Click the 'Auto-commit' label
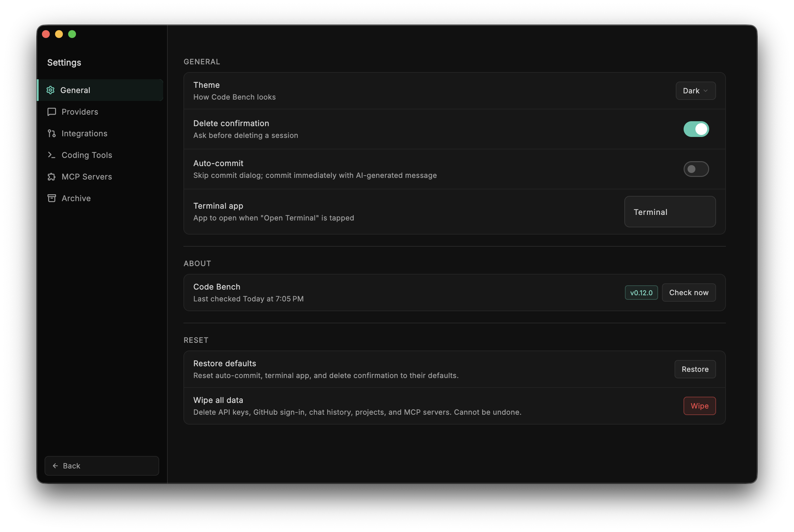This screenshot has height=532, width=794. 218,163
